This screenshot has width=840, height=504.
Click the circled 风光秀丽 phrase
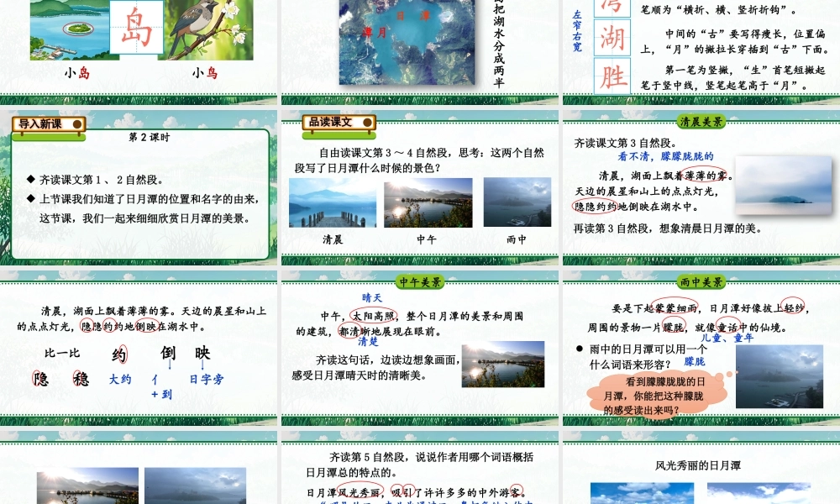click(x=360, y=492)
